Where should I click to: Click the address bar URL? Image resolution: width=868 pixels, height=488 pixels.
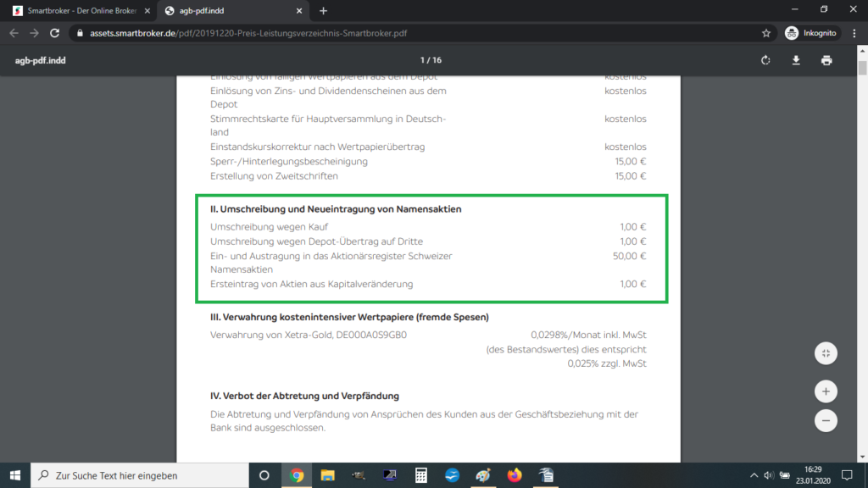click(x=248, y=33)
